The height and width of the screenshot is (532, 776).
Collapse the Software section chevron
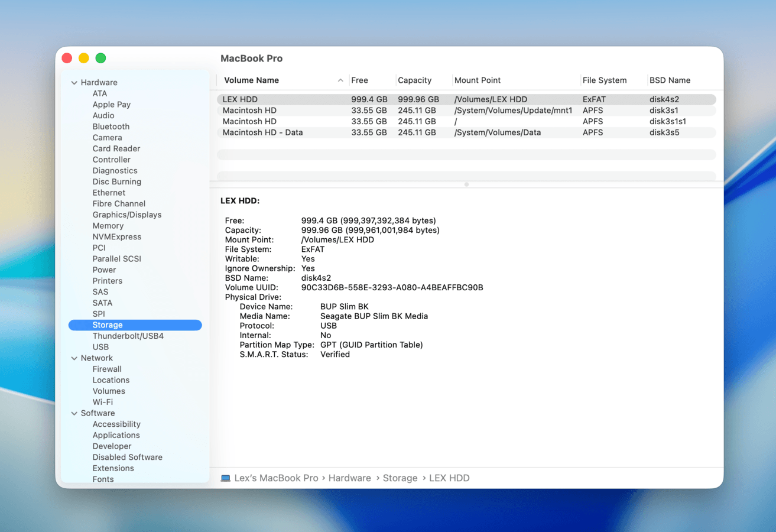point(74,413)
